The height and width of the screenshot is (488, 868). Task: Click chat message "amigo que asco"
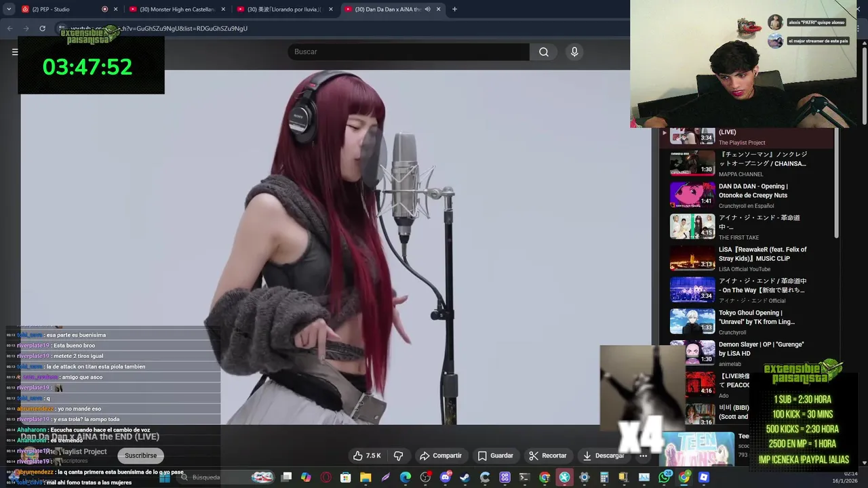pyautogui.click(x=82, y=377)
